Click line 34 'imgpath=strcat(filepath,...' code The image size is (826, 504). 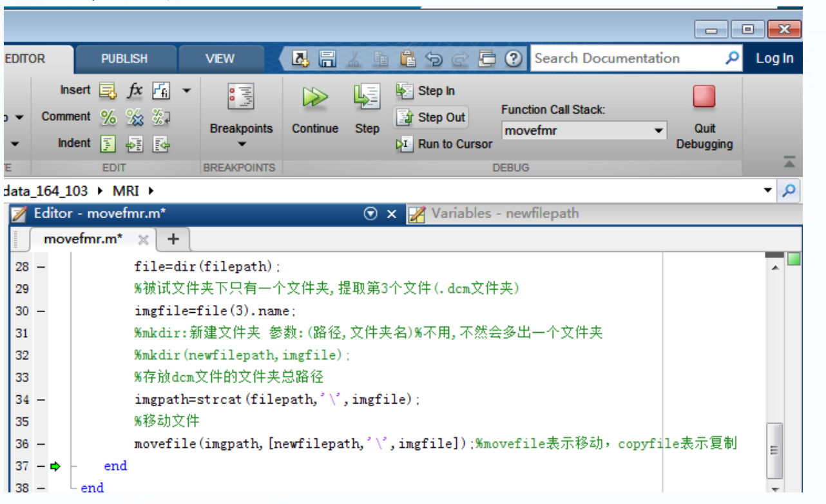tap(277, 400)
